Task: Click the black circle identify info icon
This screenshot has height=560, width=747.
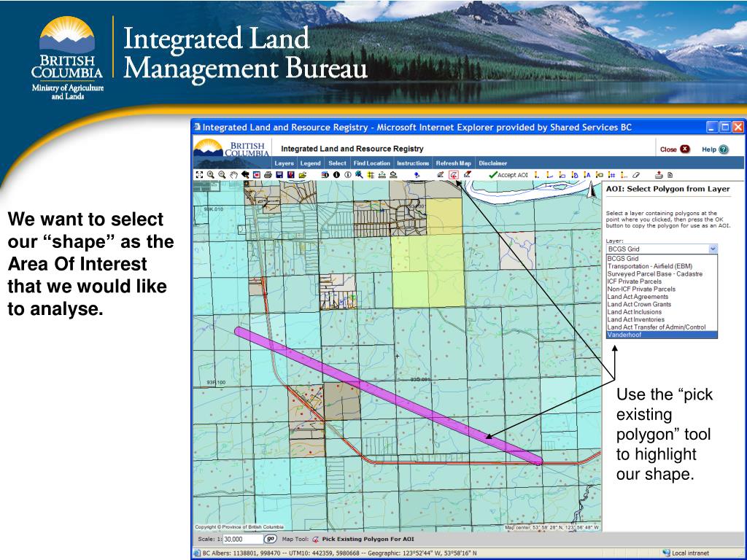Action: tap(336, 175)
